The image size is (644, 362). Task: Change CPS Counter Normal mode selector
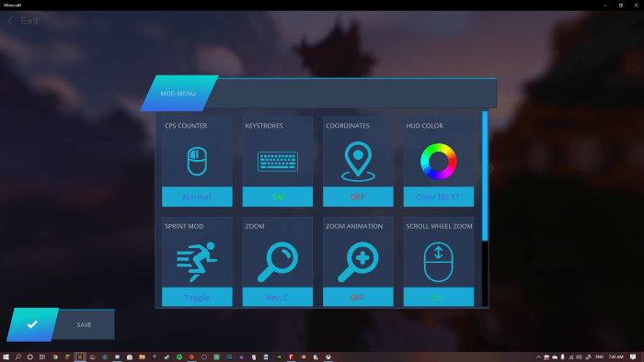point(197,197)
